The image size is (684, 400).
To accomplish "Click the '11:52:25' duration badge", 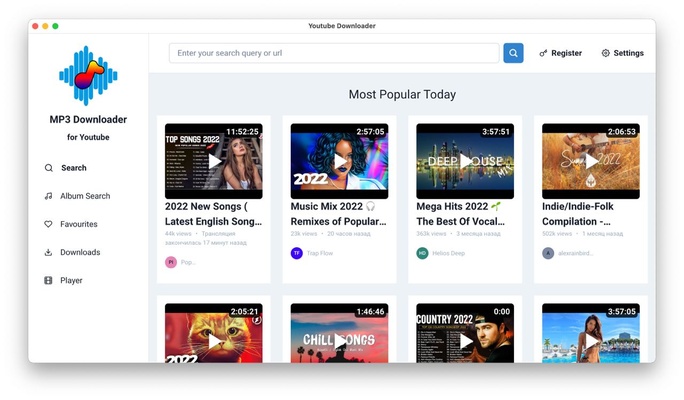I will [x=242, y=132].
